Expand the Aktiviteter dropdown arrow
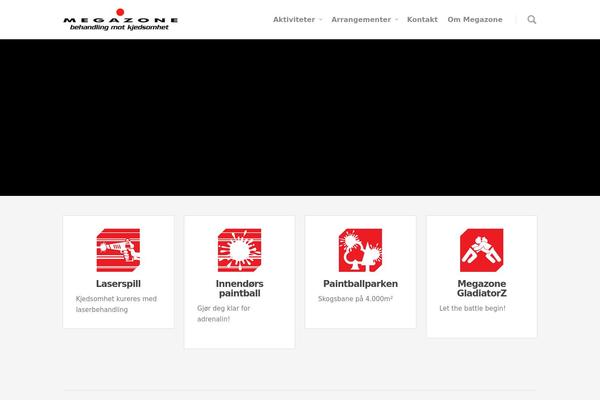Screen dimensions: 600x400 [321, 20]
